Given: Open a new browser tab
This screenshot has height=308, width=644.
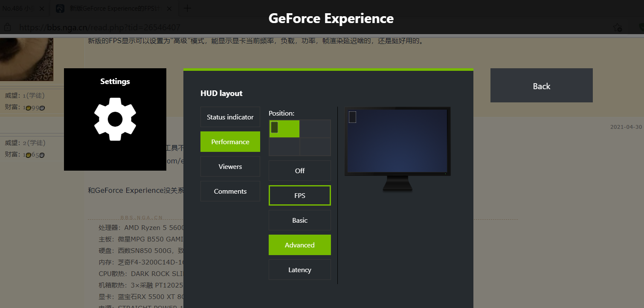Looking at the screenshot, I should 187,8.
